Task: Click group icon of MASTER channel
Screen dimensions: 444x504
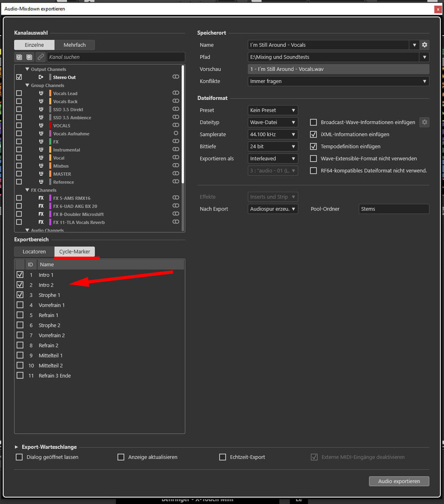Action: pos(41,174)
